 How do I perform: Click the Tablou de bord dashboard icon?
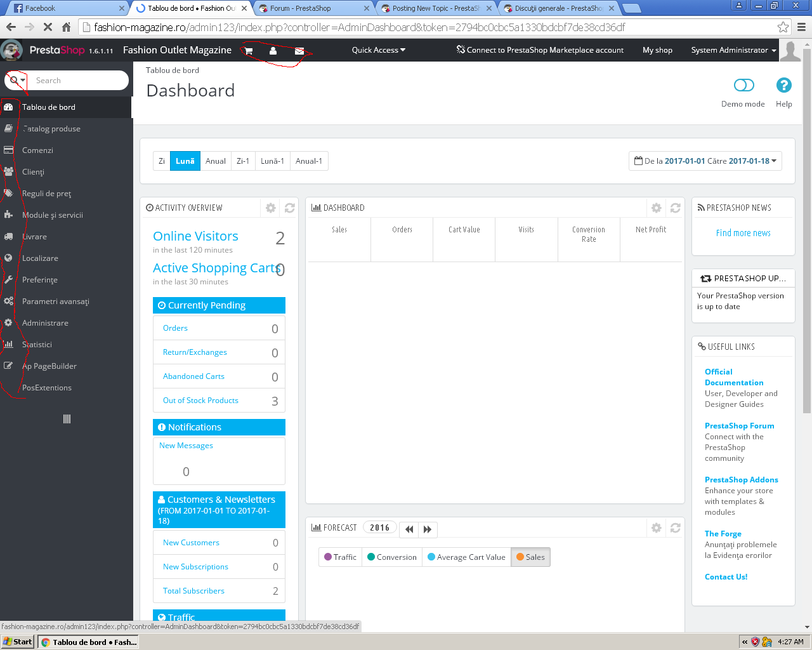pos(8,107)
